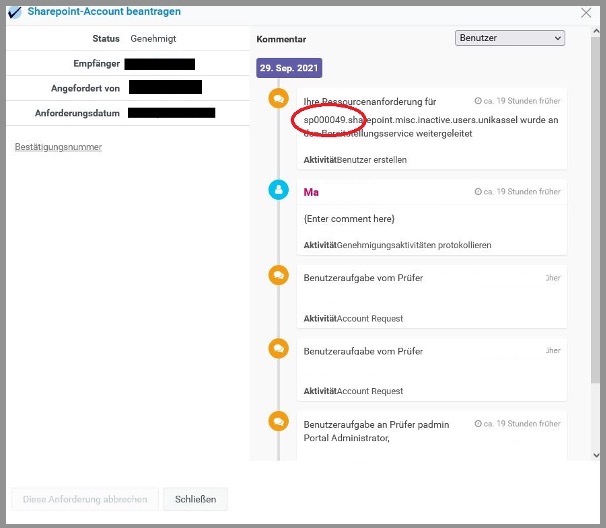Click the checkmark icon beside Sharepoint-Account beantragen
The width and height of the screenshot is (606, 528).
coord(15,12)
